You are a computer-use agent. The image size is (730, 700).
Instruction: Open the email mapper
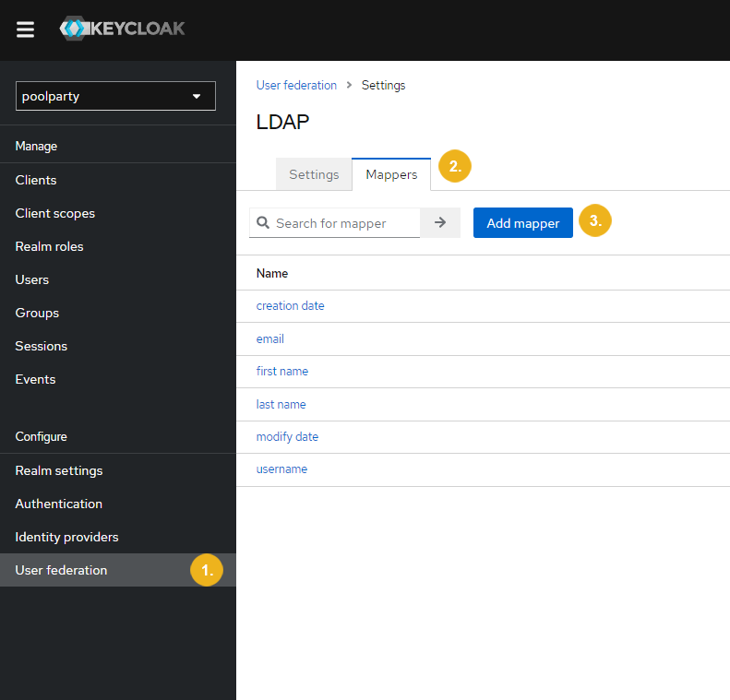(x=269, y=338)
